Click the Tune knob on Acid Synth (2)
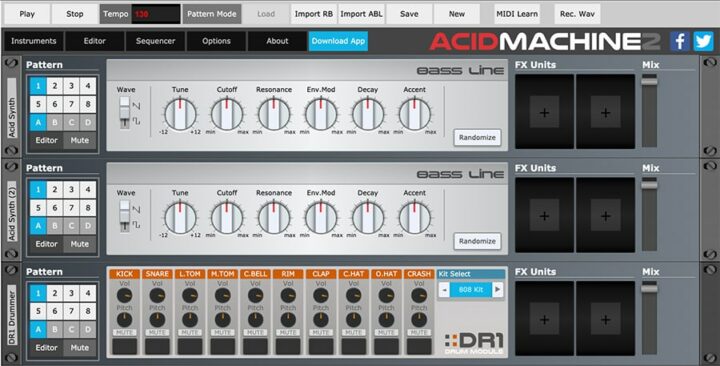The width and height of the screenshot is (720, 366). 180,217
